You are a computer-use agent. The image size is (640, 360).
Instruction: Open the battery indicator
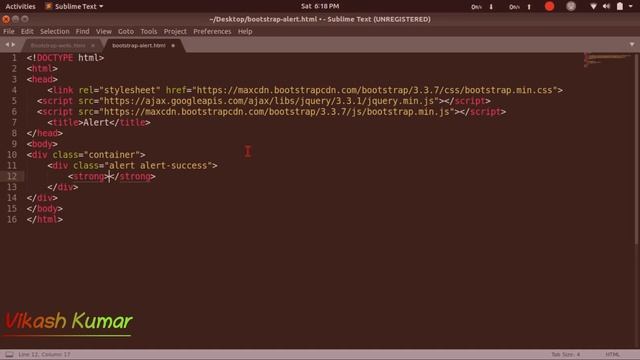pyautogui.click(x=620, y=6)
